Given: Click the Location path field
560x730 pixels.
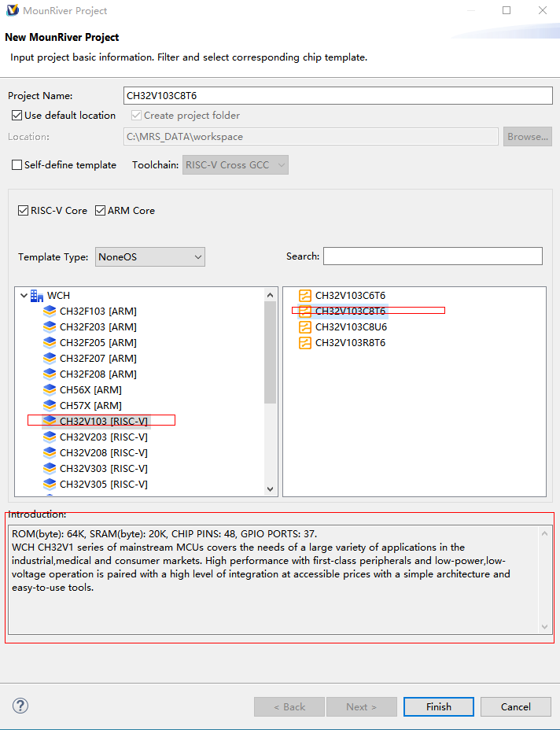Looking at the screenshot, I should (x=311, y=137).
